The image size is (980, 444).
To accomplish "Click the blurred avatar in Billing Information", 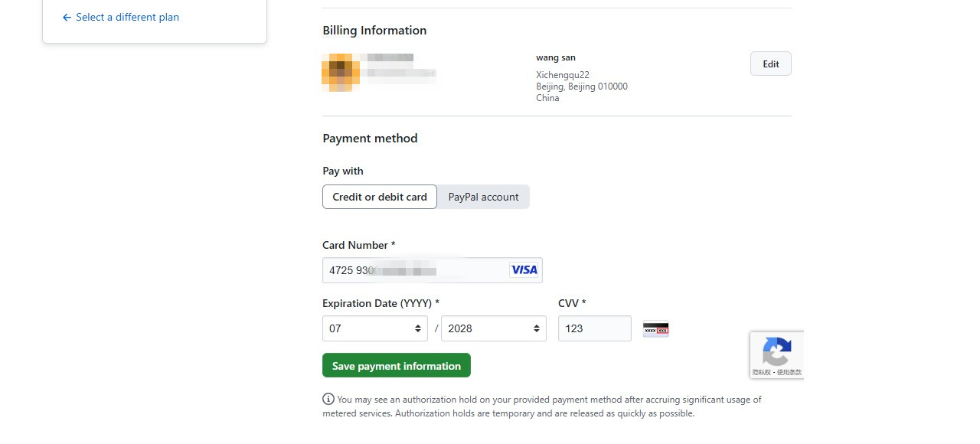I will pyautogui.click(x=341, y=72).
